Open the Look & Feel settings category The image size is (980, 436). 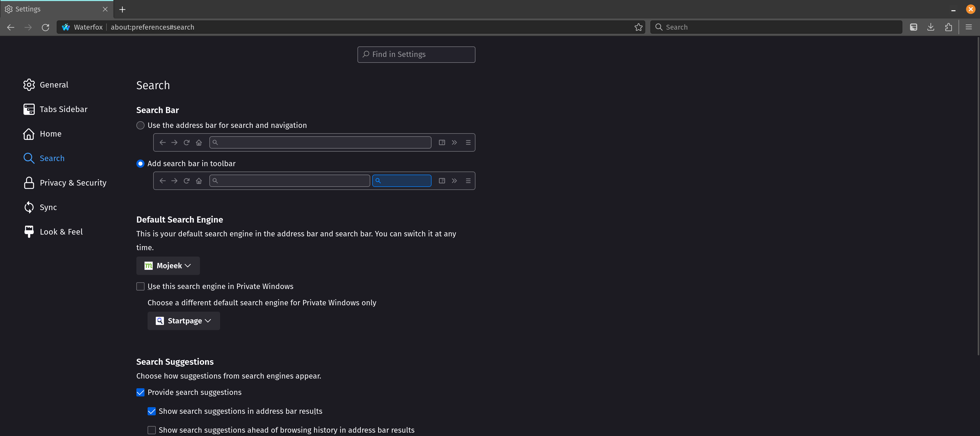61,232
